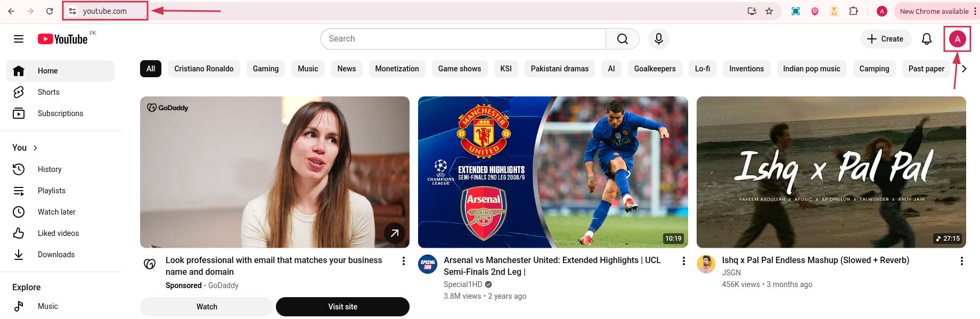This screenshot has width=980, height=319.
Task: Open History in the sidebar
Action: tap(60, 169)
